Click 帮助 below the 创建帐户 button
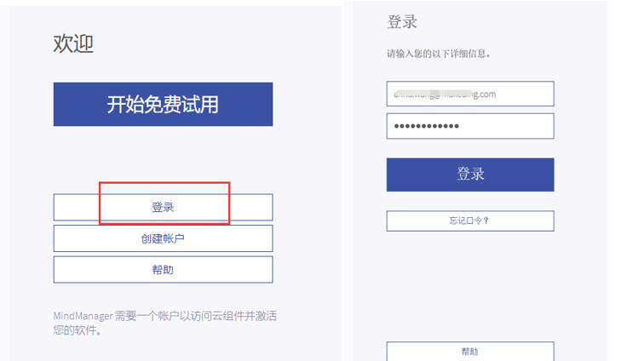 [163, 269]
